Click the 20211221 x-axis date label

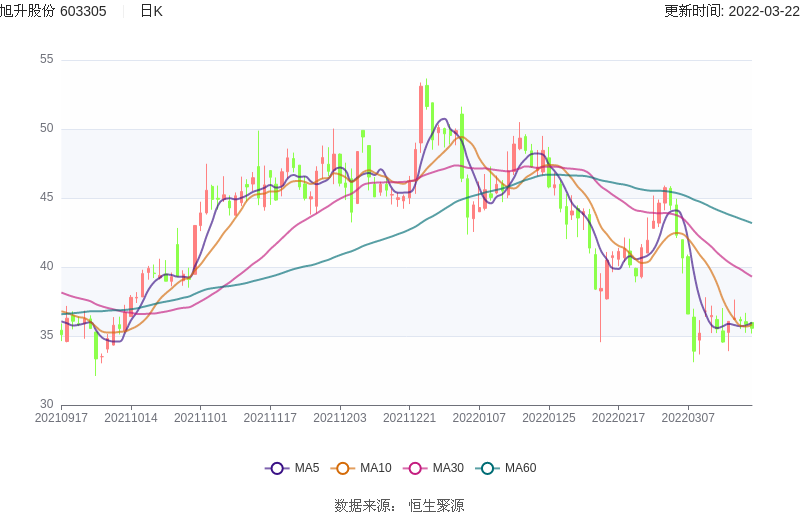tap(410, 418)
